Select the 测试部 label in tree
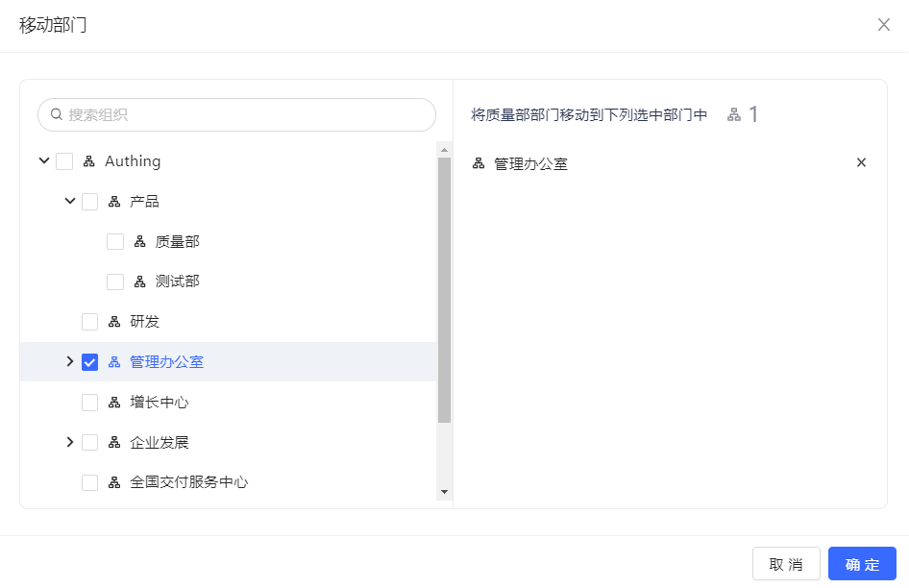Viewport: 909px width, 588px height. click(x=178, y=282)
